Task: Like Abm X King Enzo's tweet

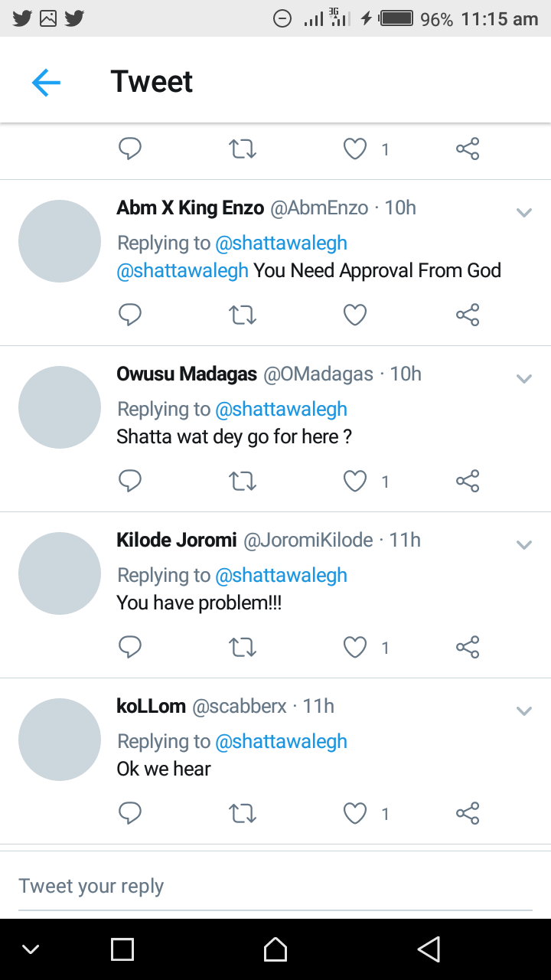Action: tap(355, 315)
